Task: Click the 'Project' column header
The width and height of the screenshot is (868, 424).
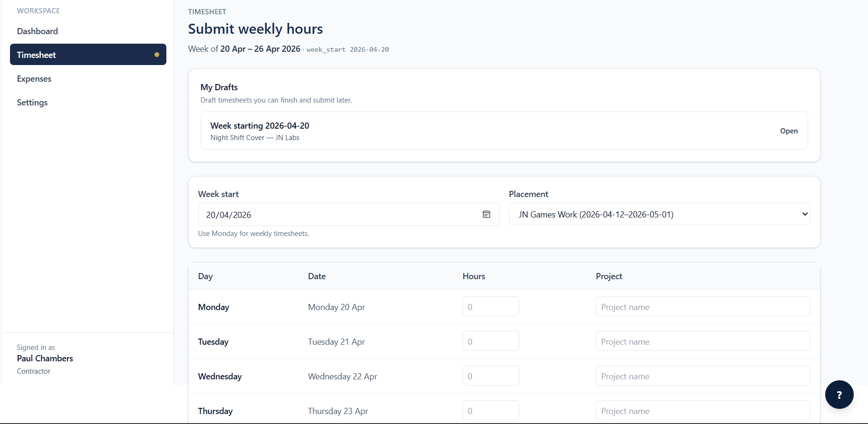Action: [x=609, y=276]
